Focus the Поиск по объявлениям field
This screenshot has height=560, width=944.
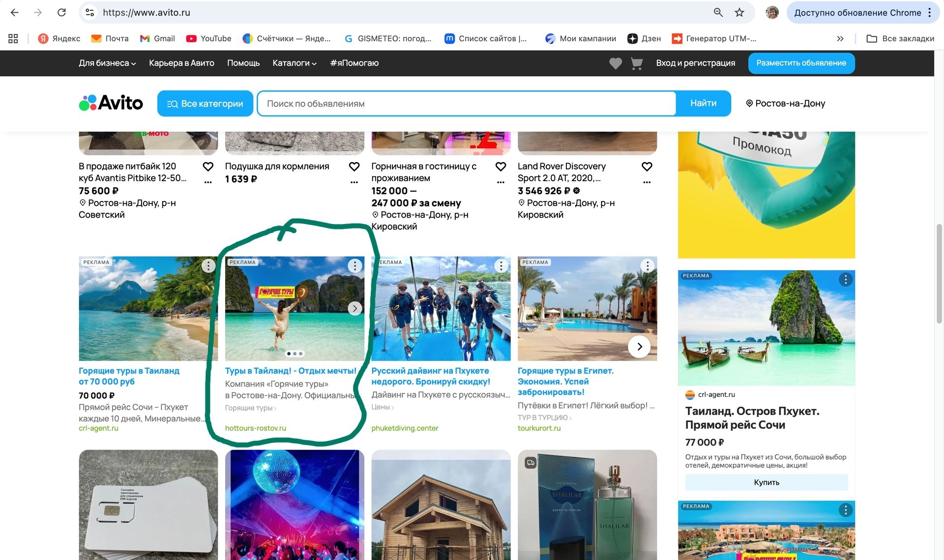point(466,104)
